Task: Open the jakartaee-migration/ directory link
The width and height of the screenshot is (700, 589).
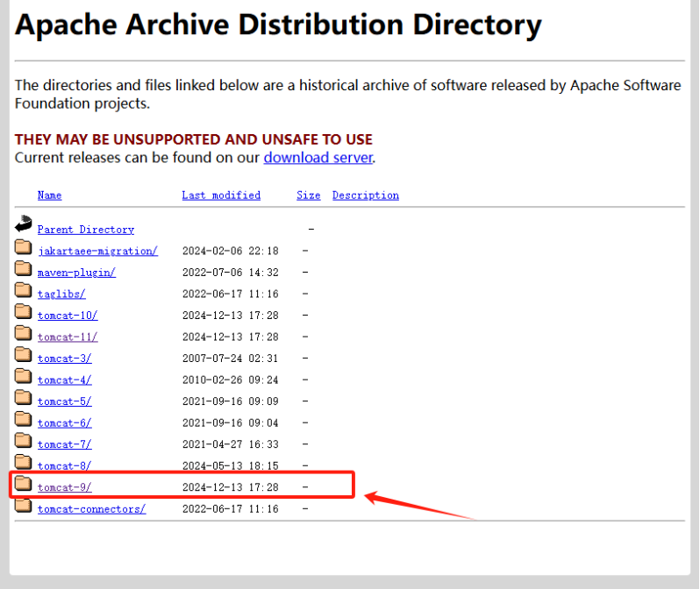Action: [97, 252]
